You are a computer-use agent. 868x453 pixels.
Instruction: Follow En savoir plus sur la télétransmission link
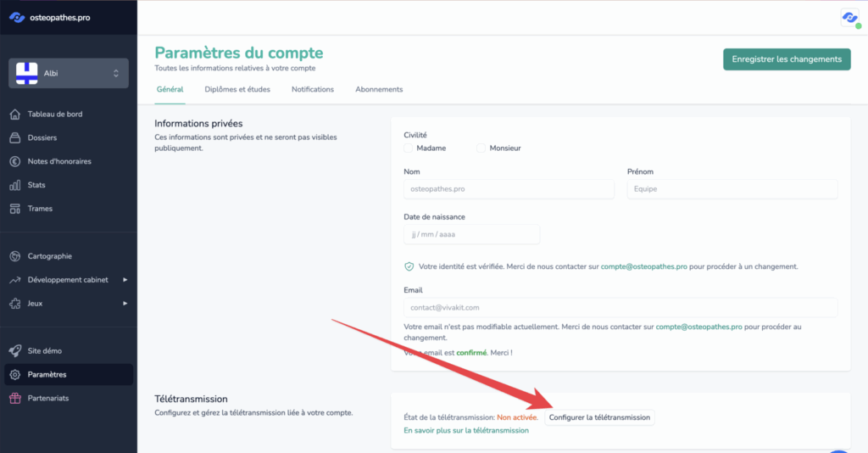(x=465, y=431)
